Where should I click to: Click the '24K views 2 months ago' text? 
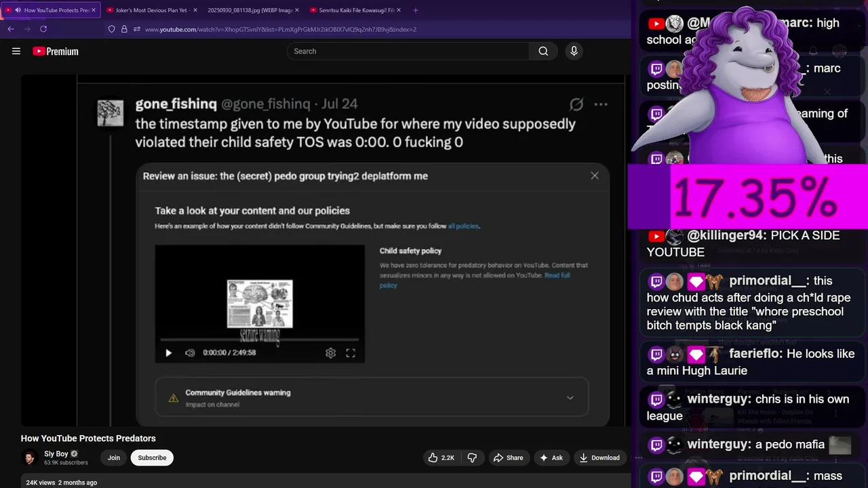61,483
